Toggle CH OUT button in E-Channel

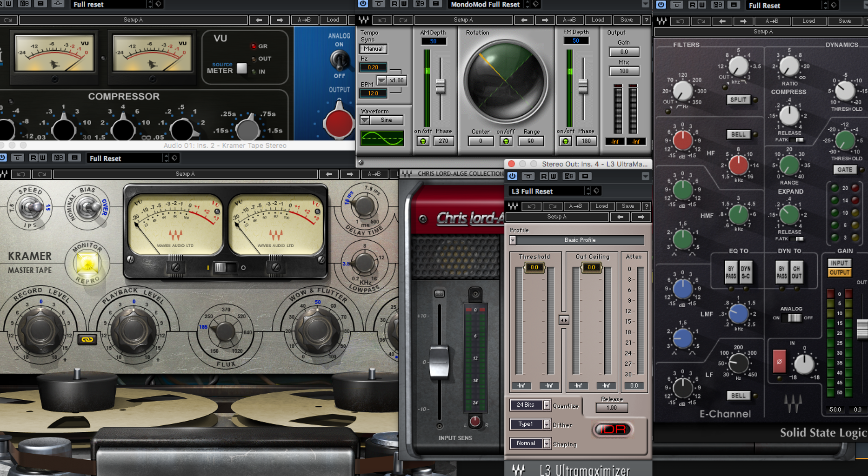click(796, 272)
